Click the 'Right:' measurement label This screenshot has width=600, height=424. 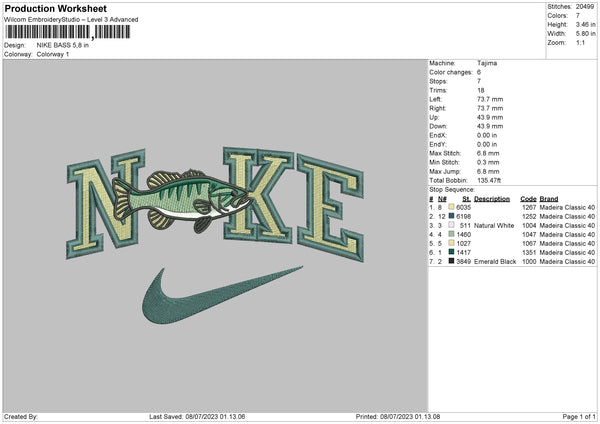(x=437, y=108)
